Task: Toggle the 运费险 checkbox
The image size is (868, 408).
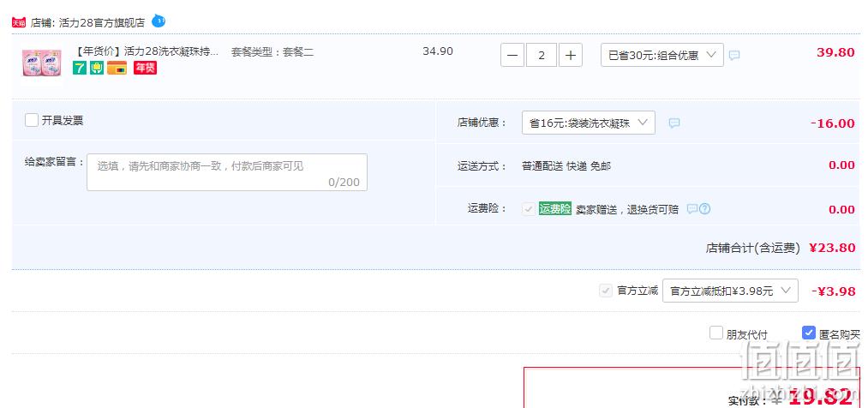Action: coord(529,209)
